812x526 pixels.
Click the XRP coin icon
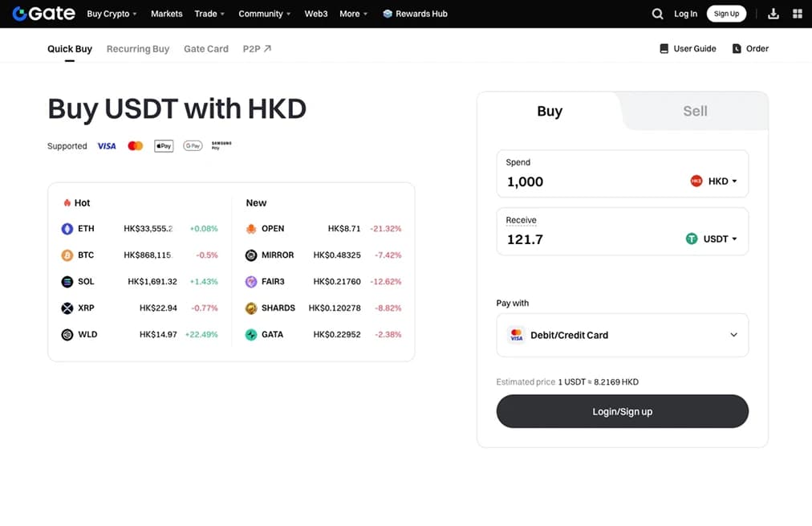(67, 308)
